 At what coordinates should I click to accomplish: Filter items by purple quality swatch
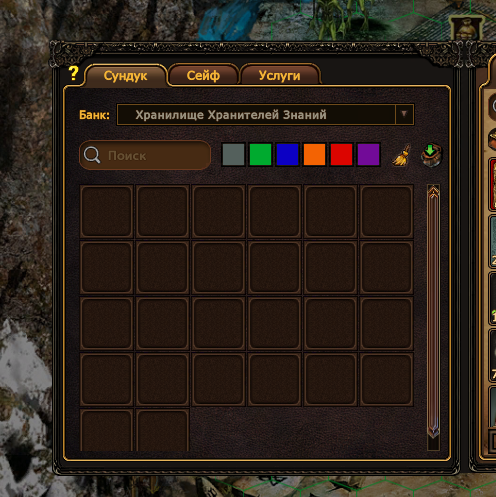click(368, 154)
